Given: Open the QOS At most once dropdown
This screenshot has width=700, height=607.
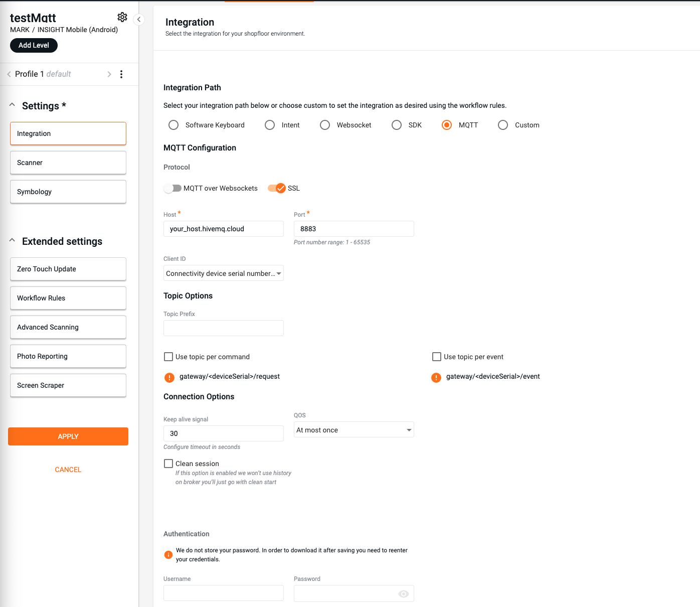Looking at the screenshot, I should coord(354,429).
